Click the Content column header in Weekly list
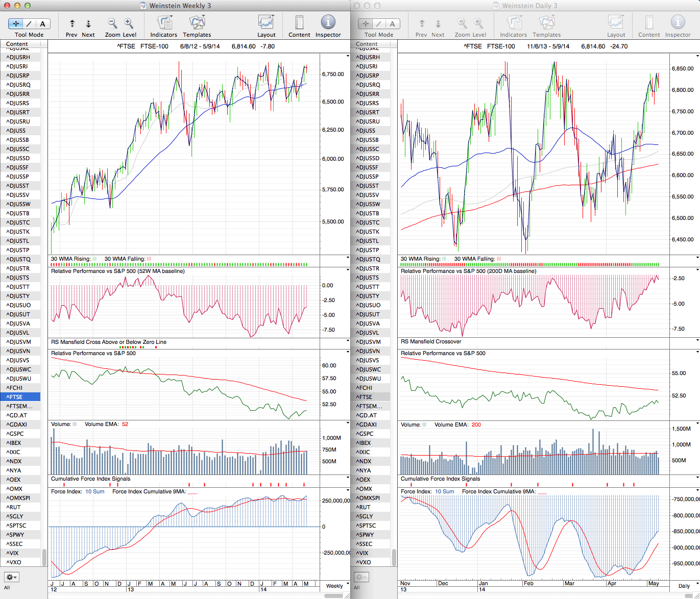 (x=17, y=44)
